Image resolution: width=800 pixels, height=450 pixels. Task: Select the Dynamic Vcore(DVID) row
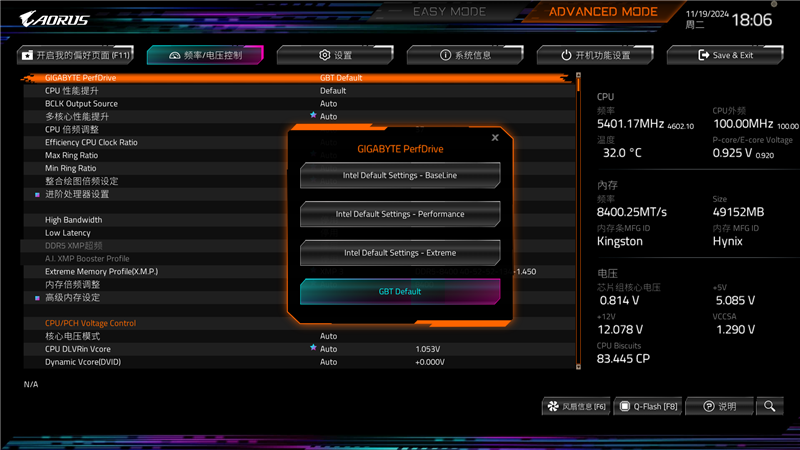point(299,362)
